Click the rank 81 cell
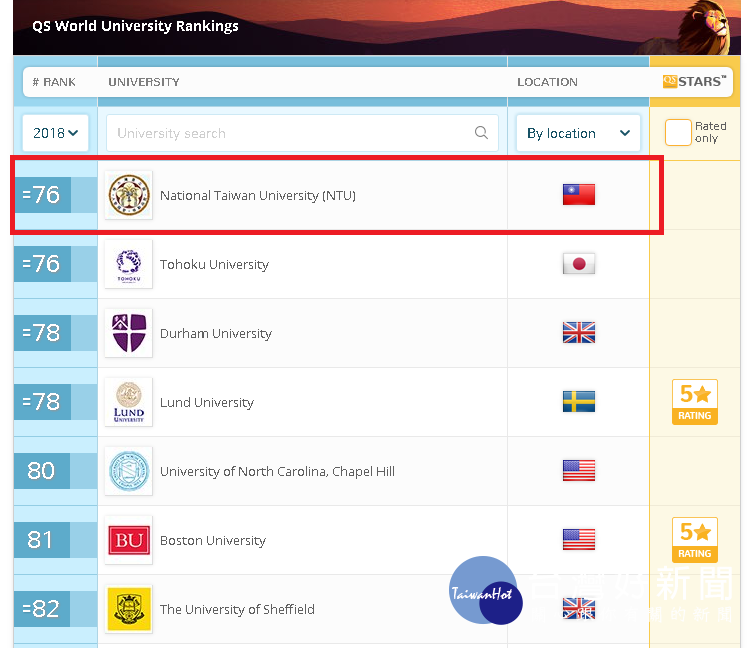This screenshot has width=751, height=648. point(42,540)
